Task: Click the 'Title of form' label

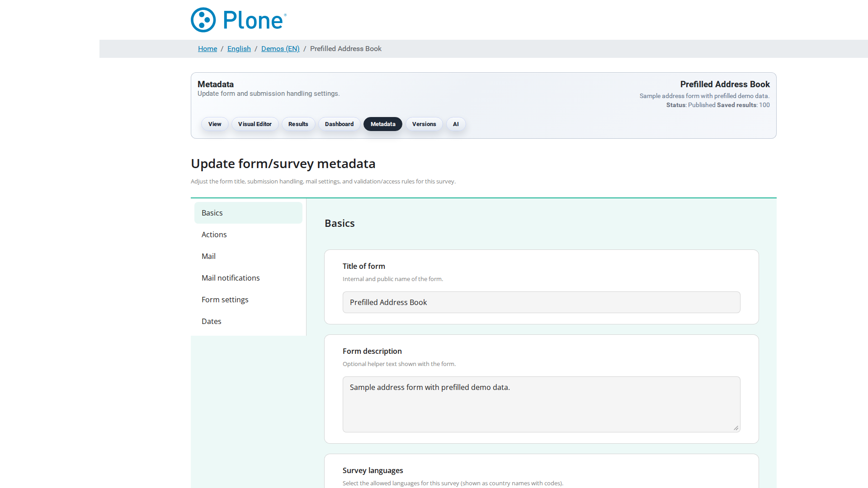Action: click(x=364, y=266)
